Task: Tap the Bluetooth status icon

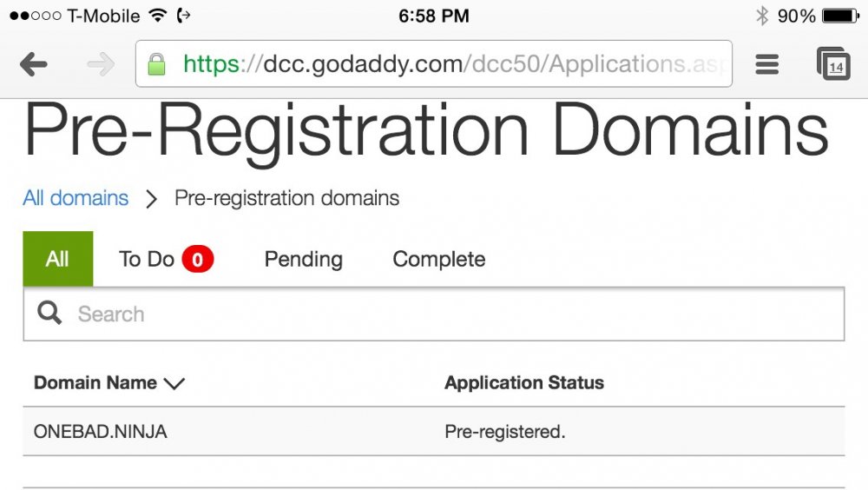Action: pyautogui.click(x=761, y=16)
